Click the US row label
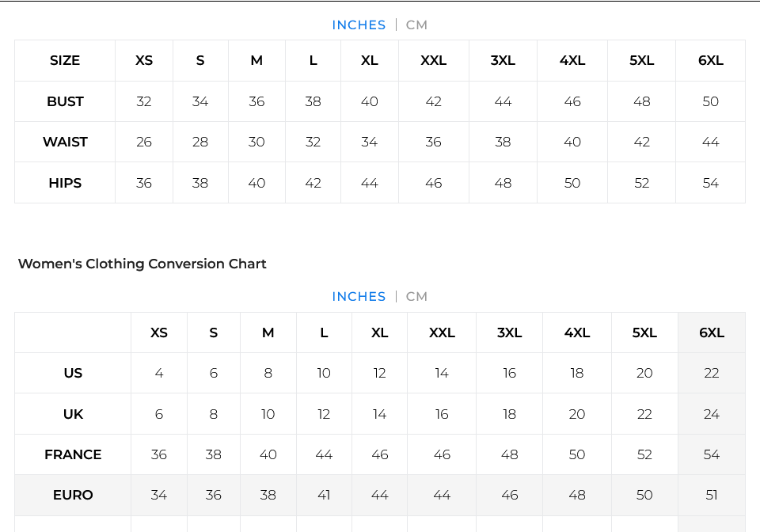The height and width of the screenshot is (532, 760). pos(73,373)
